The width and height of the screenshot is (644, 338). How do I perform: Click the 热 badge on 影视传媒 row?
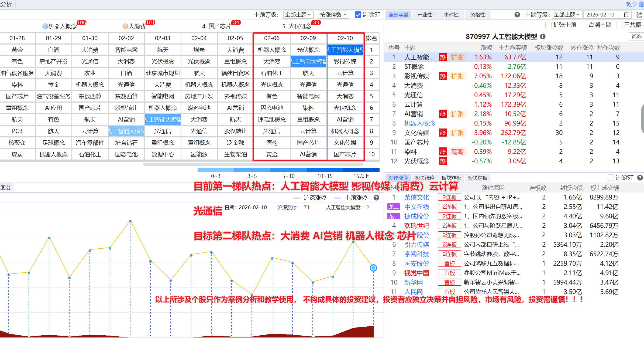[443, 76]
